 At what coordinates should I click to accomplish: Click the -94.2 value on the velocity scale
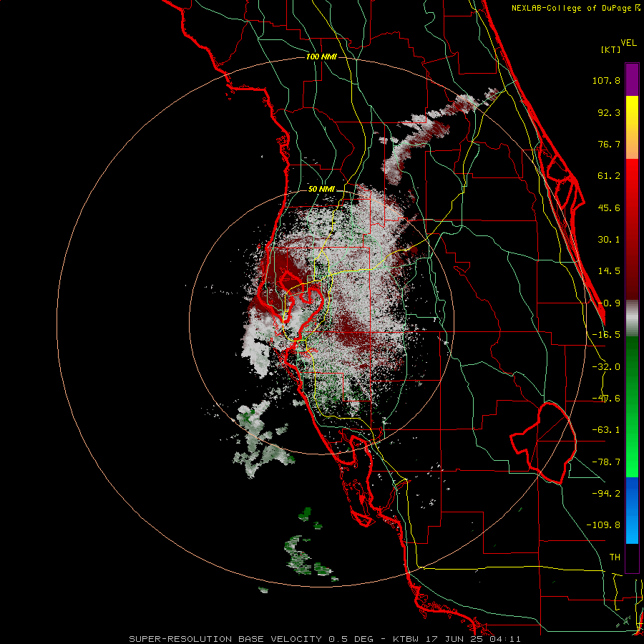606,494
